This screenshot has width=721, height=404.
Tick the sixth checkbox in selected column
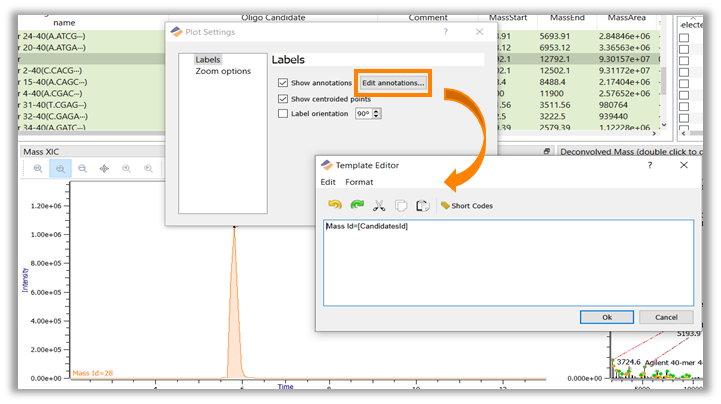pyautogui.click(x=684, y=95)
